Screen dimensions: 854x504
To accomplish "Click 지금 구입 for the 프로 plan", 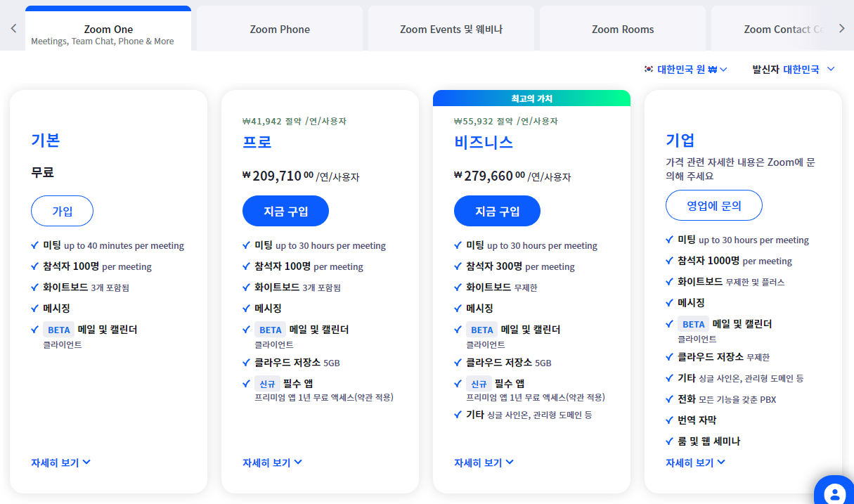I will coord(285,211).
